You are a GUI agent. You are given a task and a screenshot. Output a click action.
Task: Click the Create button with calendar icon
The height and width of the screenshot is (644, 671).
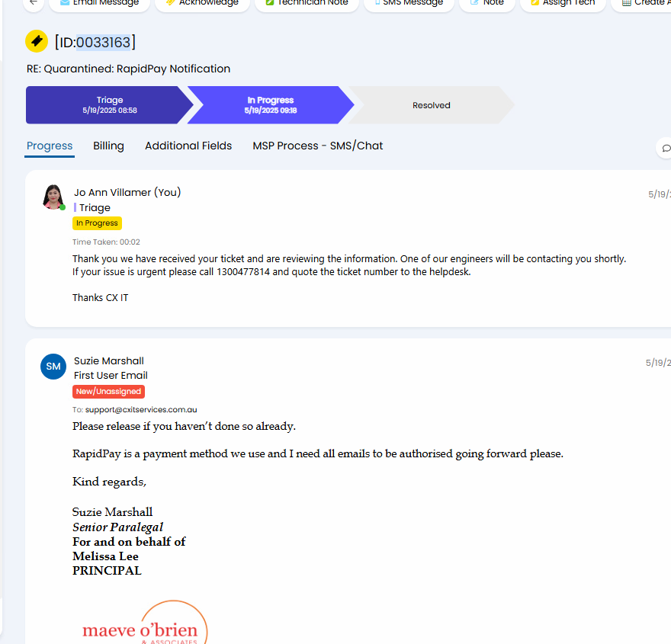tap(642, 2)
